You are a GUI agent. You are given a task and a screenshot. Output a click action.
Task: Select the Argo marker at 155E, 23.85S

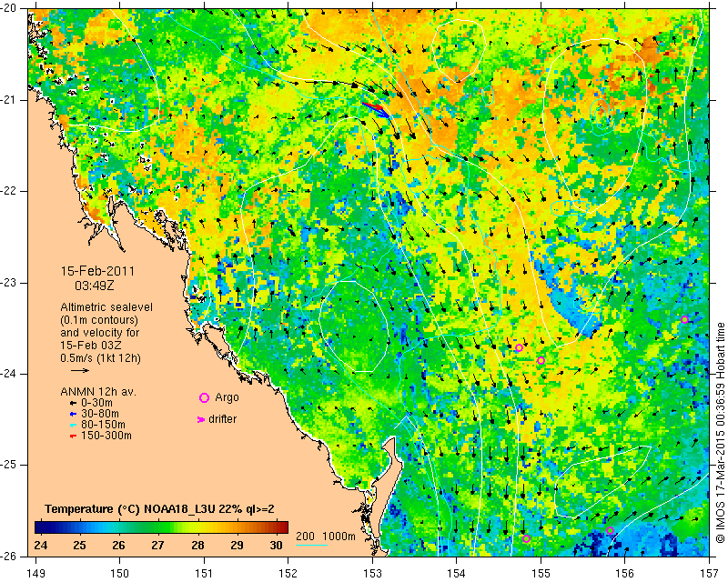tap(541, 361)
